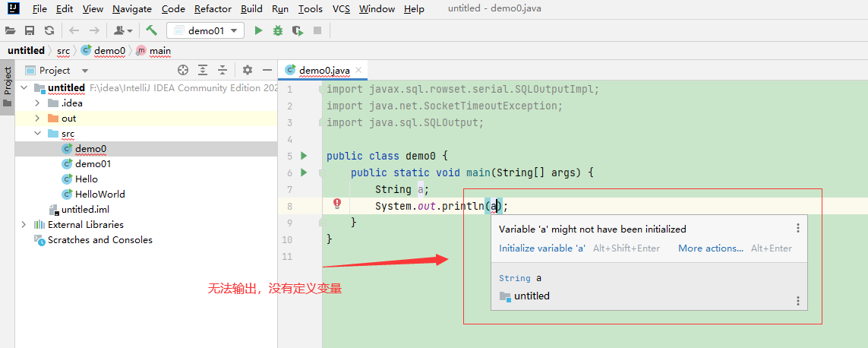Click the Stop square icon
The height and width of the screenshot is (348, 868).
[x=317, y=31]
